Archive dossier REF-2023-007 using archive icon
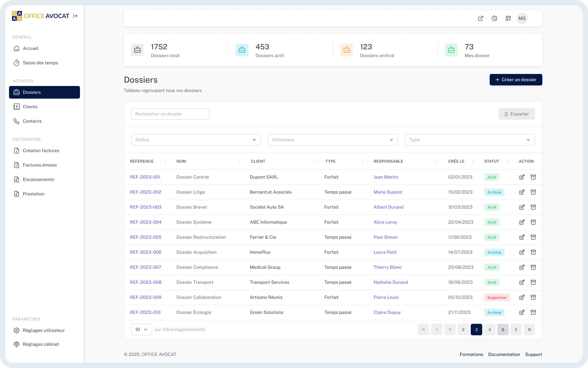 click(533, 267)
